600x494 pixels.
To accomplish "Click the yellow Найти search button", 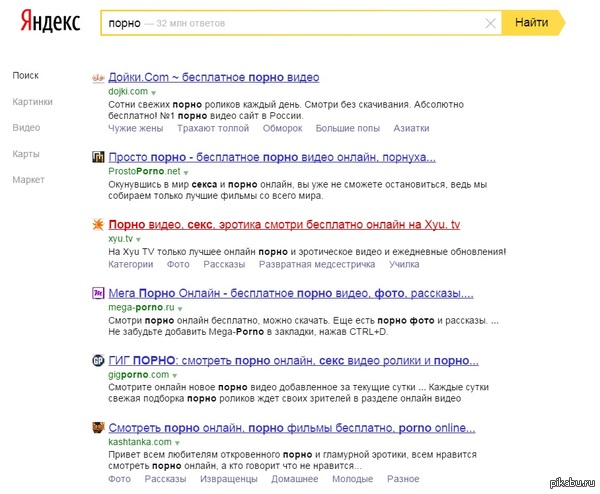I will [x=533, y=23].
